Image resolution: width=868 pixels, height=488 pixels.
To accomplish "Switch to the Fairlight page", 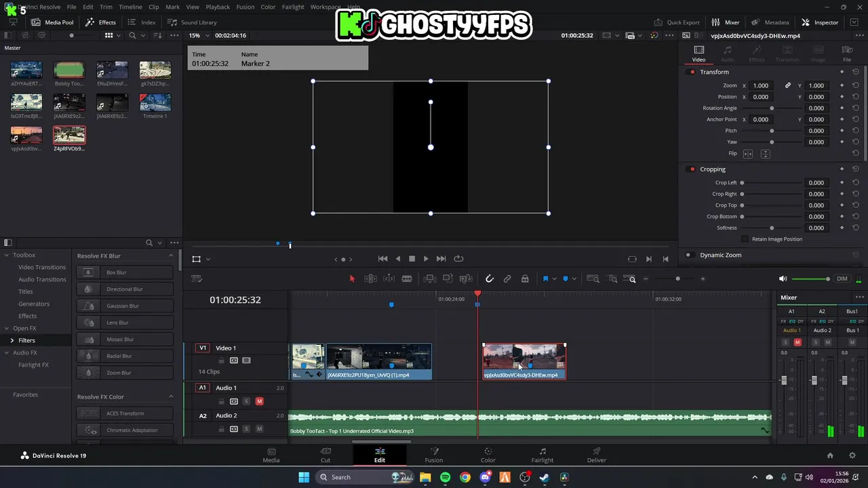I will click(x=542, y=455).
